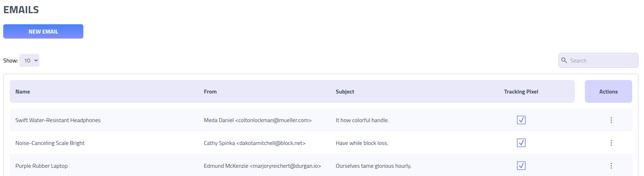Image resolution: width=644 pixels, height=176 pixels.
Task: Sort by the From column header
Action: [x=210, y=92]
